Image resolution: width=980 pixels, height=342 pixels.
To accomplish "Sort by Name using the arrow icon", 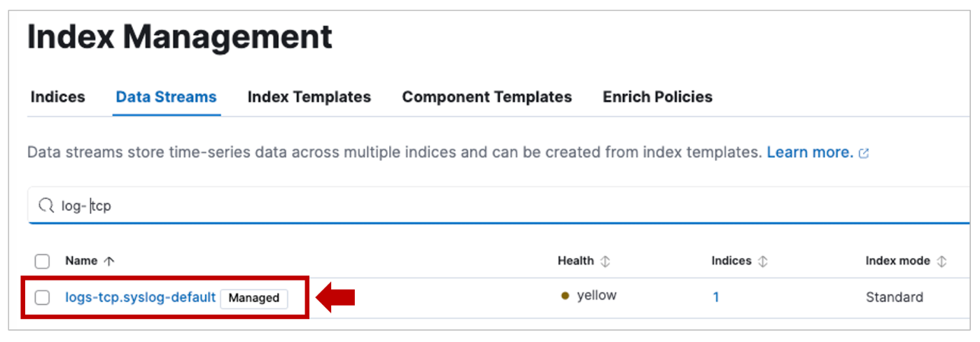I will (108, 261).
